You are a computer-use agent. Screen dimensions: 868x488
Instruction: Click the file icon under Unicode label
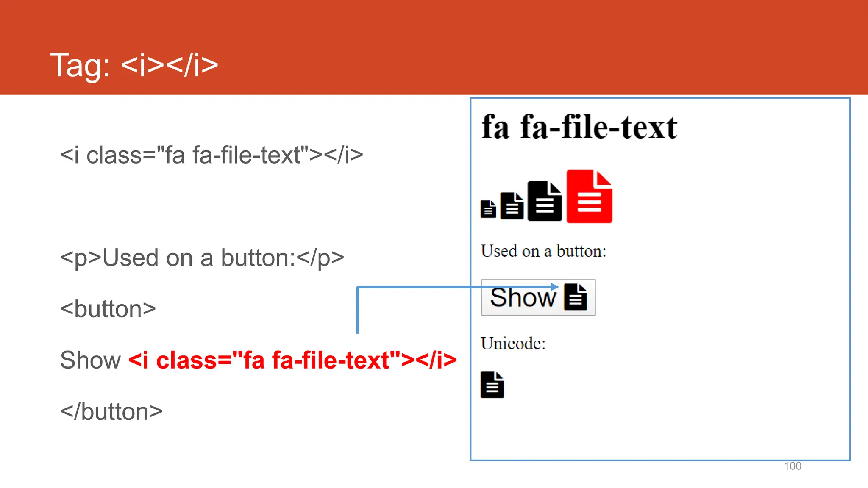[492, 384]
